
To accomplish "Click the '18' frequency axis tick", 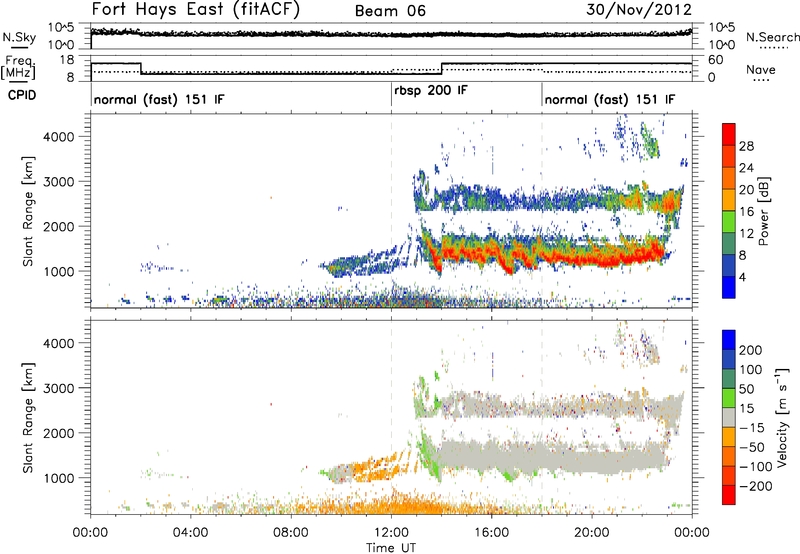I will (x=67, y=60).
